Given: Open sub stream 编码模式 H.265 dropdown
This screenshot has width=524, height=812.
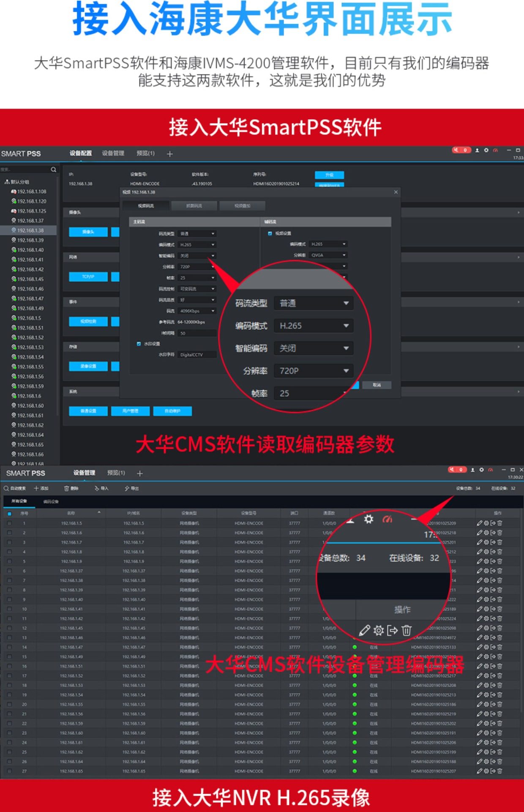Looking at the screenshot, I should (x=328, y=244).
